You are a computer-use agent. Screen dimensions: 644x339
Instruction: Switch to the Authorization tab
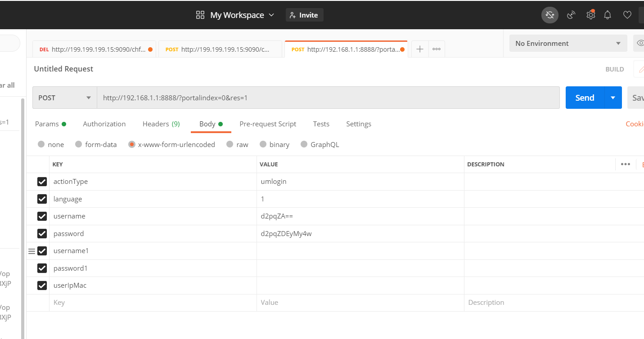[x=104, y=124]
